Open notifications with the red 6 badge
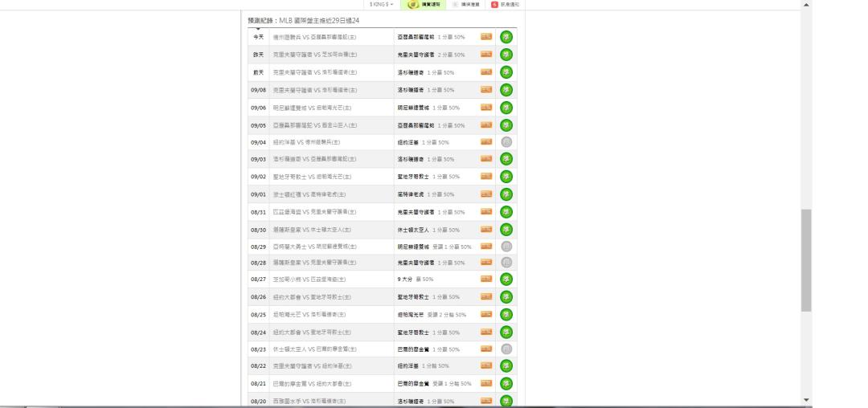The width and height of the screenshot is (868, 408). pos(506,5)
